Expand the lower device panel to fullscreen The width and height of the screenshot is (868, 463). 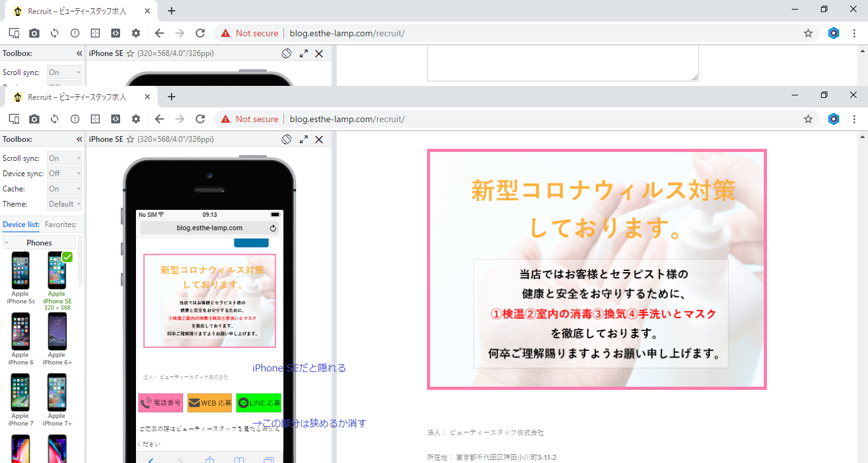(304, 139)
